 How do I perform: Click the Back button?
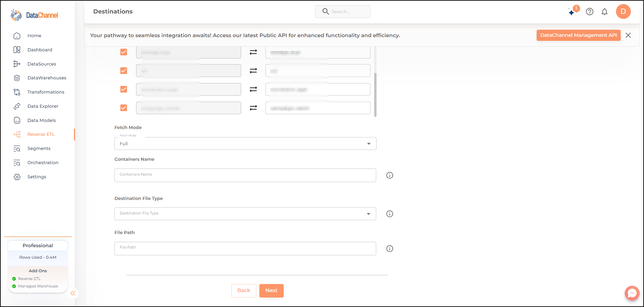(x=244, y=290)
